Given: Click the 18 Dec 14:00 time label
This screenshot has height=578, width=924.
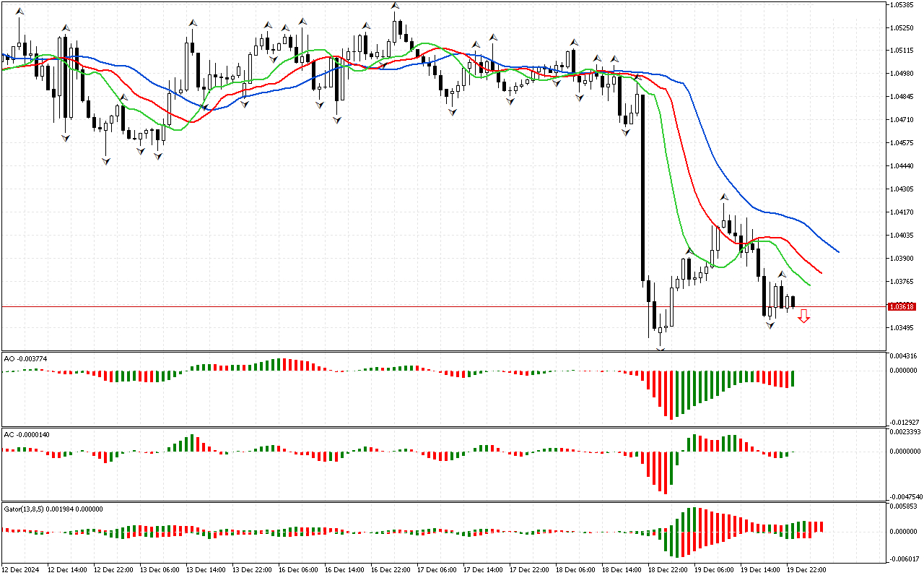Looking at the screenshot, I should pyautogui.click(x=622, y=570).
